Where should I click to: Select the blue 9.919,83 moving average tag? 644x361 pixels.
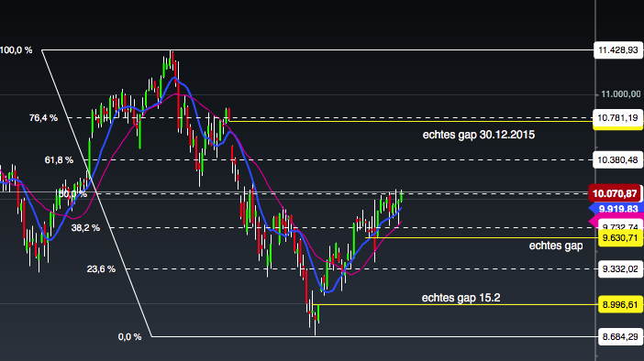pos(616,208)
